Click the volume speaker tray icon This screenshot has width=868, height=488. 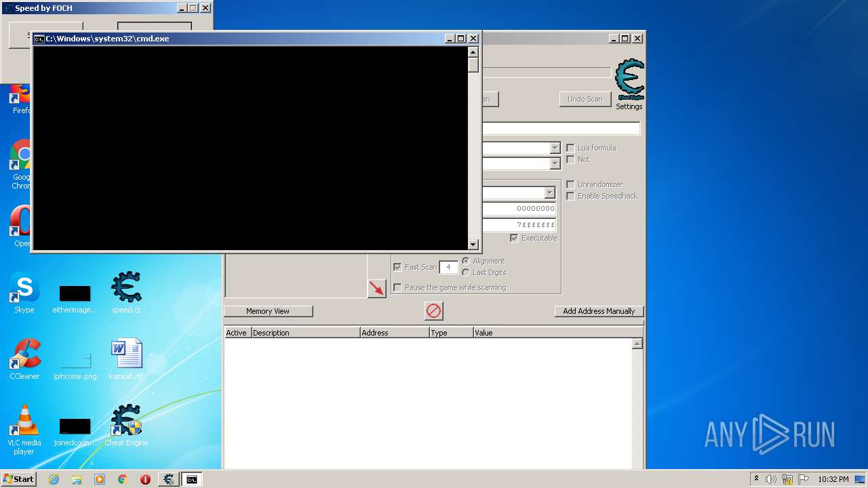point(771,479)
